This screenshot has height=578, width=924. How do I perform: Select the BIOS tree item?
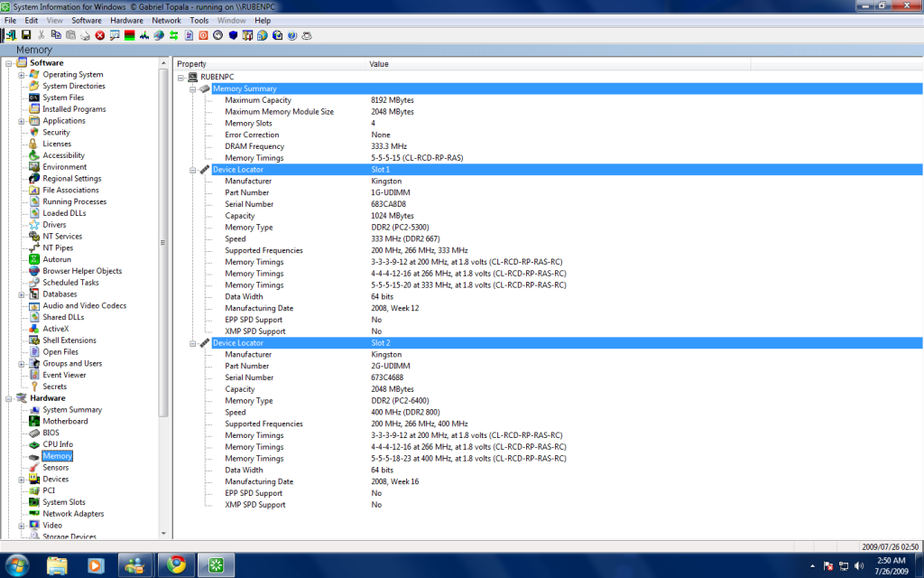coord(51,433)
